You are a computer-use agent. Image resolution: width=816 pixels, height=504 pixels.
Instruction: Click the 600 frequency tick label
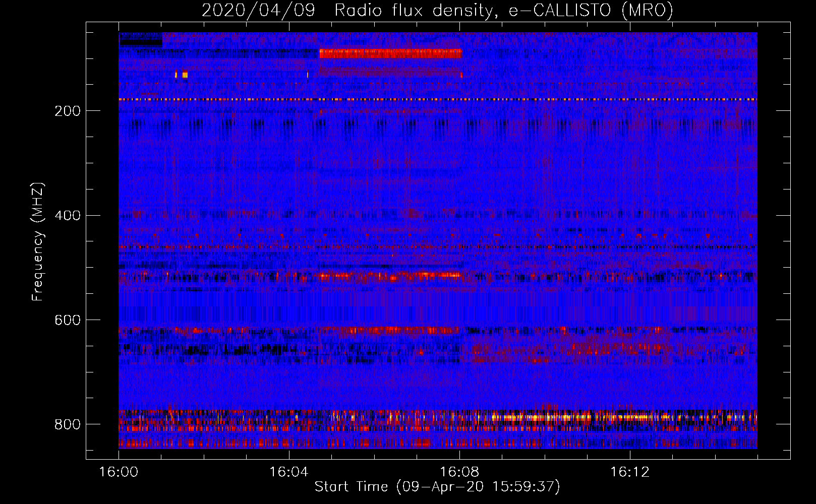point(68,321)
